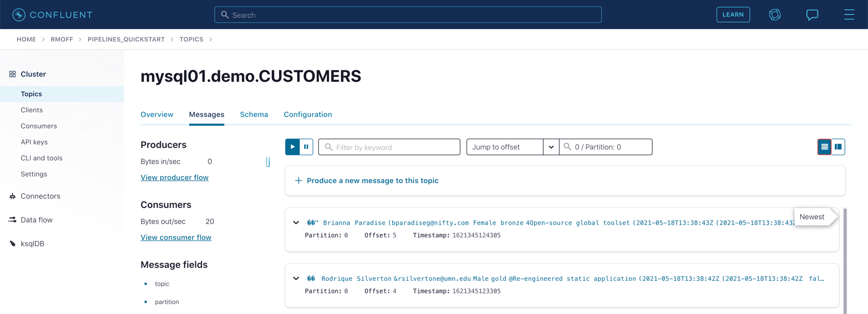Follow View producer flow link
The image size is (868, 314).
(x=175, y=177)
